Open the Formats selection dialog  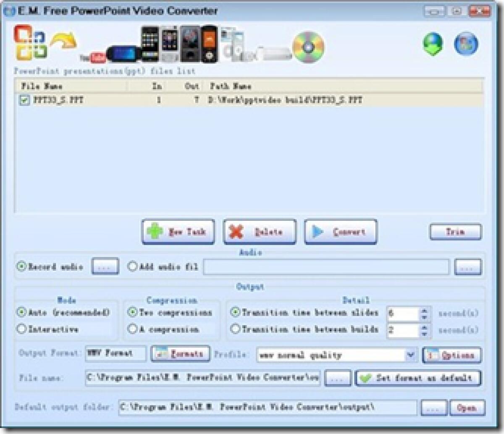pos(180,354)
